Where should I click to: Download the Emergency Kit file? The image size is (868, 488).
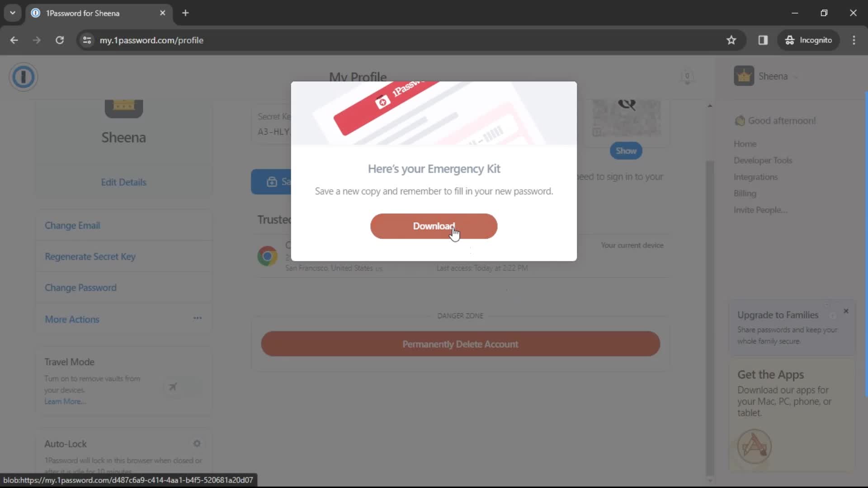pyautogui.click(x=434, y=226)
